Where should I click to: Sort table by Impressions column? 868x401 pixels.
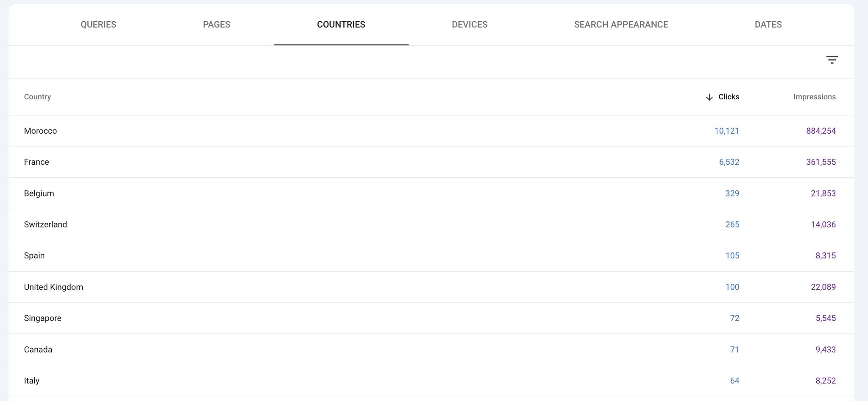click(814, 97)
